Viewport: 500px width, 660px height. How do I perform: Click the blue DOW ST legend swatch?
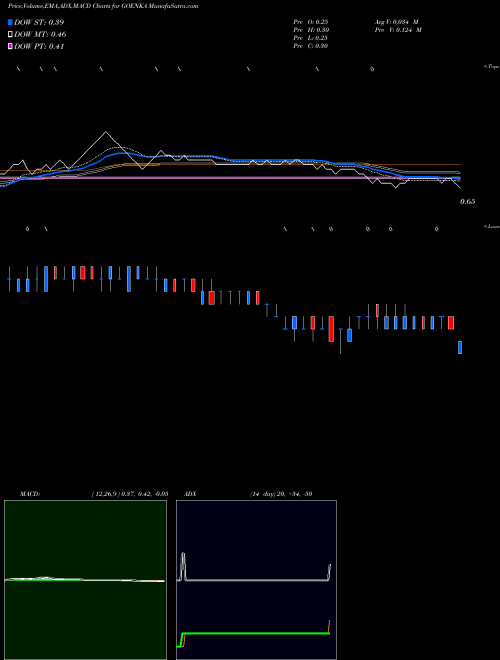click(x=10, y=22)
